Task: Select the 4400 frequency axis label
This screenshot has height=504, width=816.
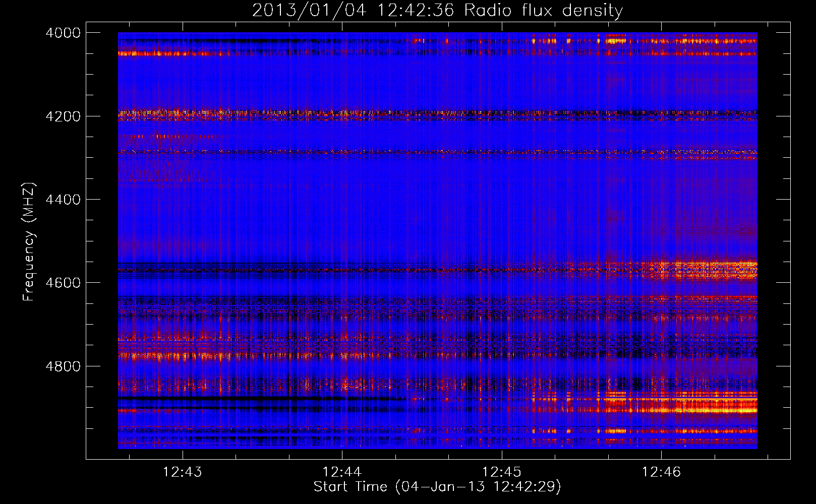Action: click(x=63, y=200)
